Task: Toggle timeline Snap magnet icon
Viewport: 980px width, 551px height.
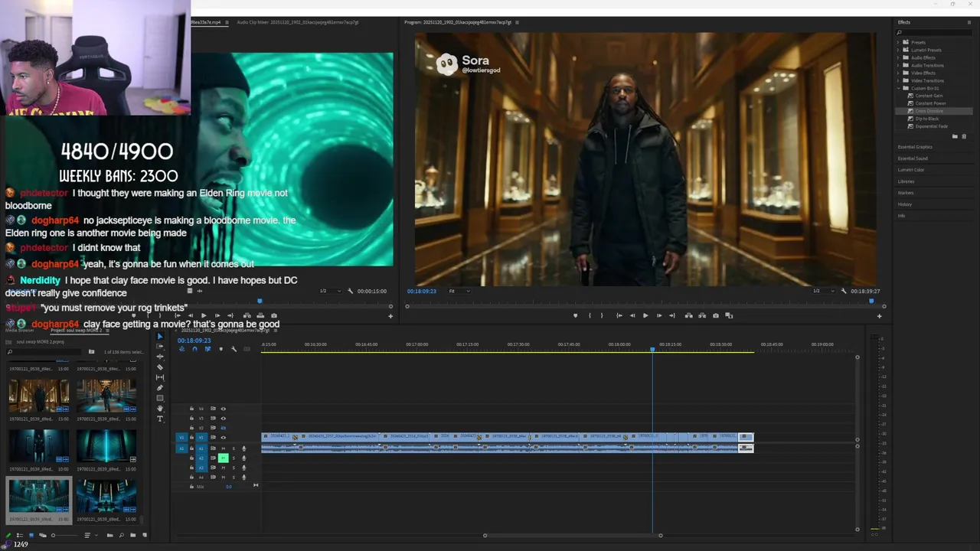Action: [x=194, y=349]
